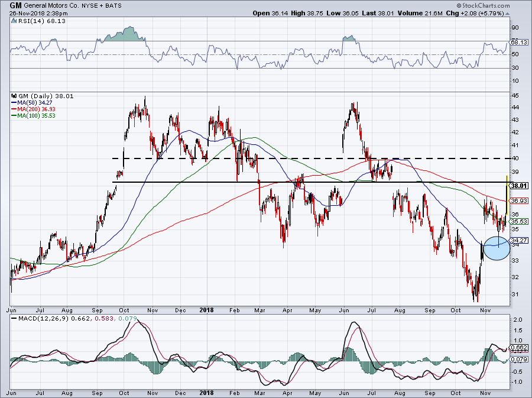Screen dimensions: 532x398
Task: Click the Mar label below the price panel
Action: pos(259,310)
